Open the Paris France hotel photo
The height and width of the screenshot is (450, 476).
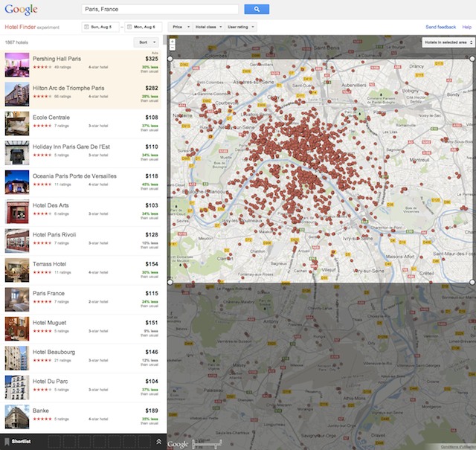click(17, 300)
